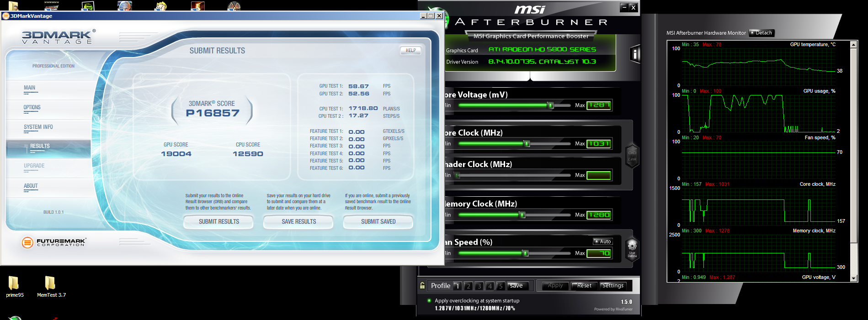Click the Fan Speed slider handle

[526, 253]
